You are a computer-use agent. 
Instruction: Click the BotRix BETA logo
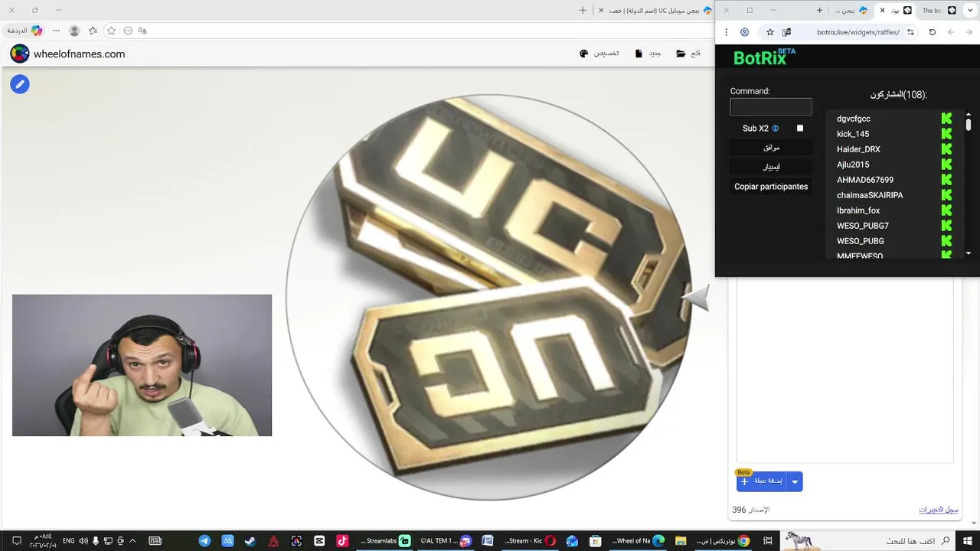tap(764, 57)
